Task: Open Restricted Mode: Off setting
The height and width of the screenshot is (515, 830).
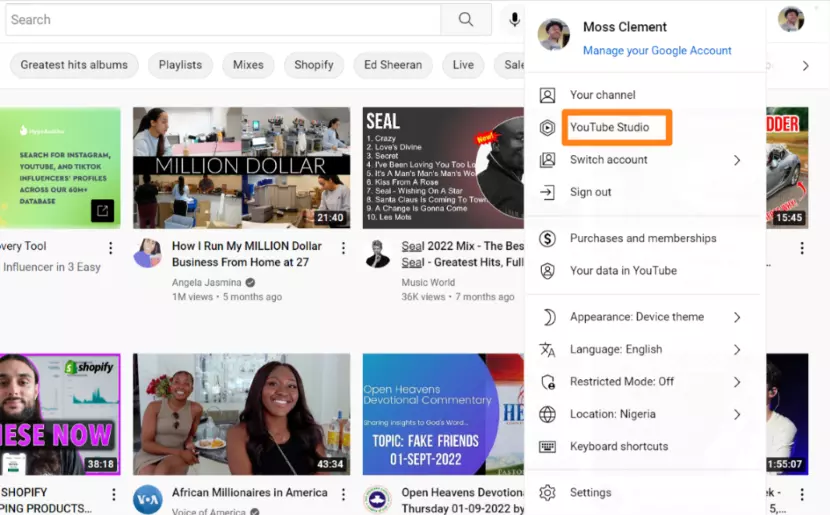Action: tap(621, 382)
